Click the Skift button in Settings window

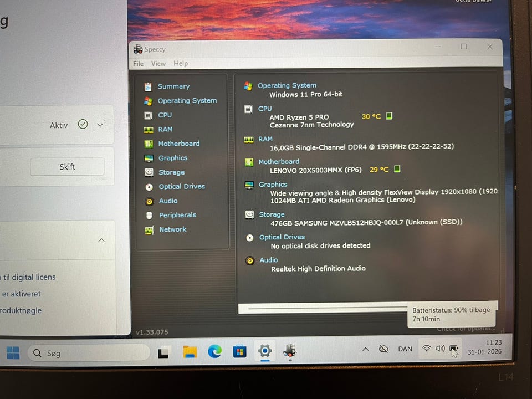pos(67,167)
